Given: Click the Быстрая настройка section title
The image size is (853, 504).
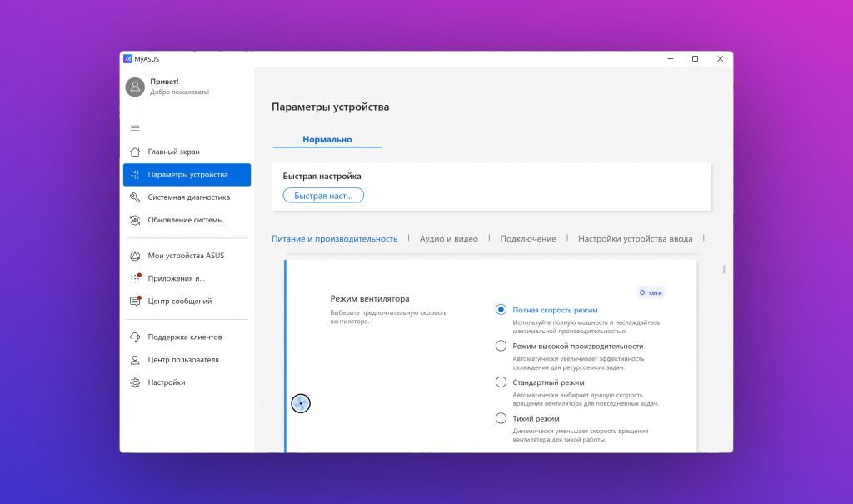Looking at the screenshot, I should (x=322, y=177).
